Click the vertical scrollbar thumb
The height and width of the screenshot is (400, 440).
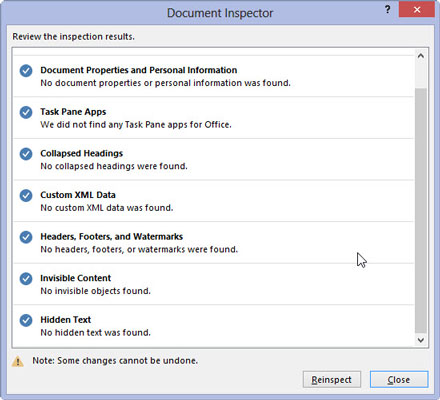[x=421, y=210]
